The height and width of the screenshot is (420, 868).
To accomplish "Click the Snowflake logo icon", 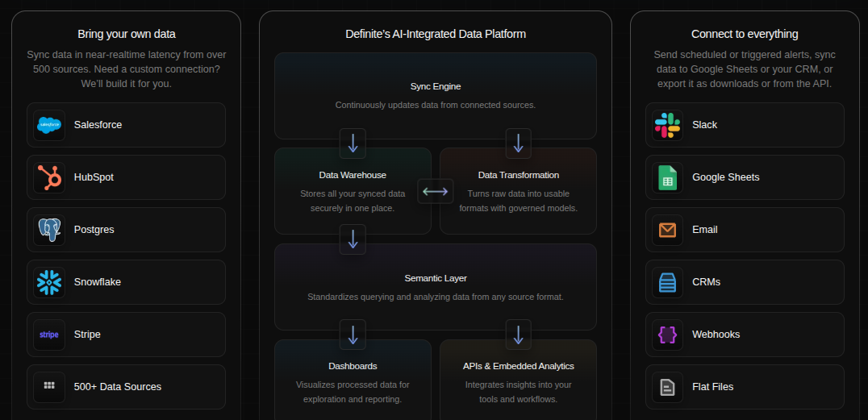I will pyautogui.click(x=49, y=282).
